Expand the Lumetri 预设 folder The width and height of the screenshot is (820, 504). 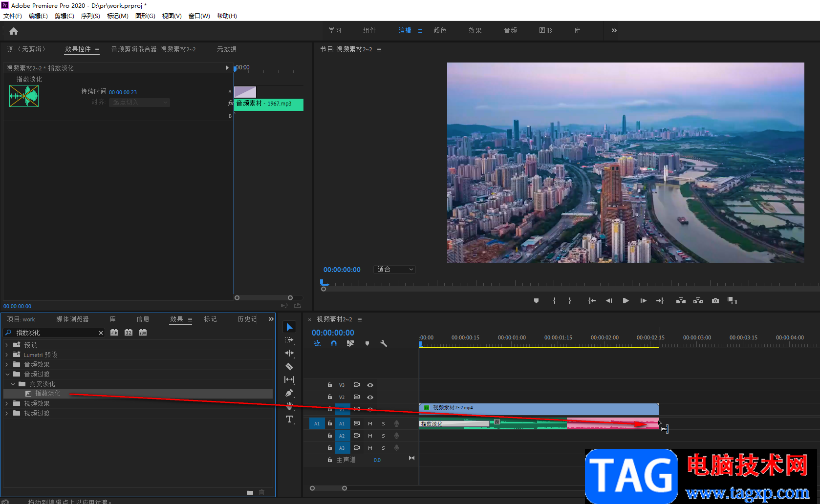pos(7,355)
